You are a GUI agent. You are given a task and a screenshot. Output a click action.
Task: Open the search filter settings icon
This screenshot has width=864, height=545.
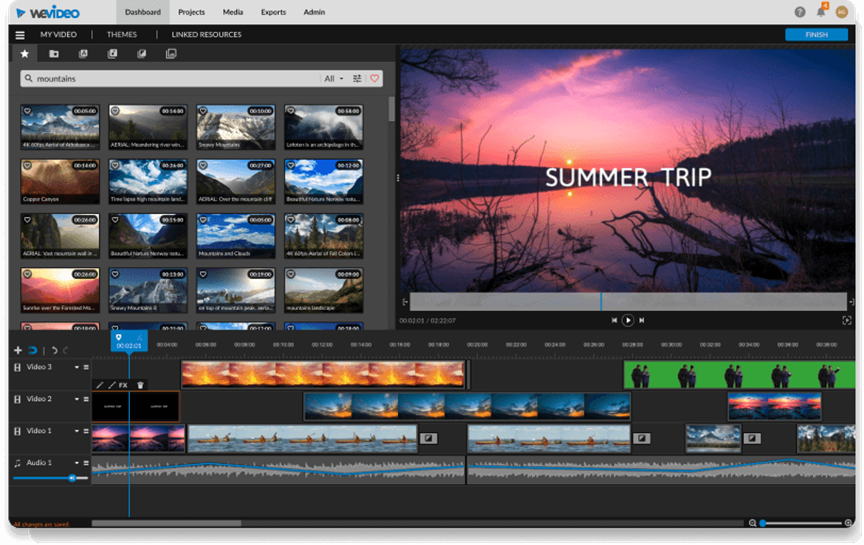(357, 78)
